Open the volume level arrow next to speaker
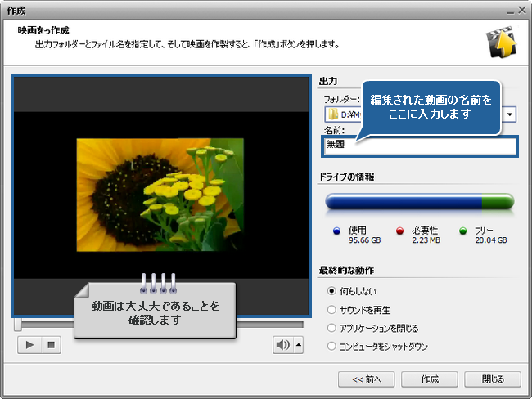The width and height of the screenshot is (532, 399). tap(299, 345)
